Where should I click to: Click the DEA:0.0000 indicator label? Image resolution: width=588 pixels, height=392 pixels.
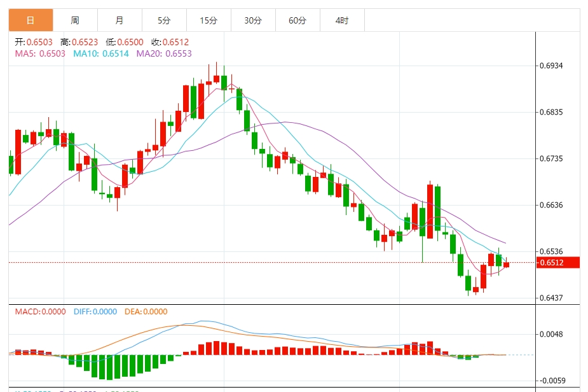coord(146,312)
